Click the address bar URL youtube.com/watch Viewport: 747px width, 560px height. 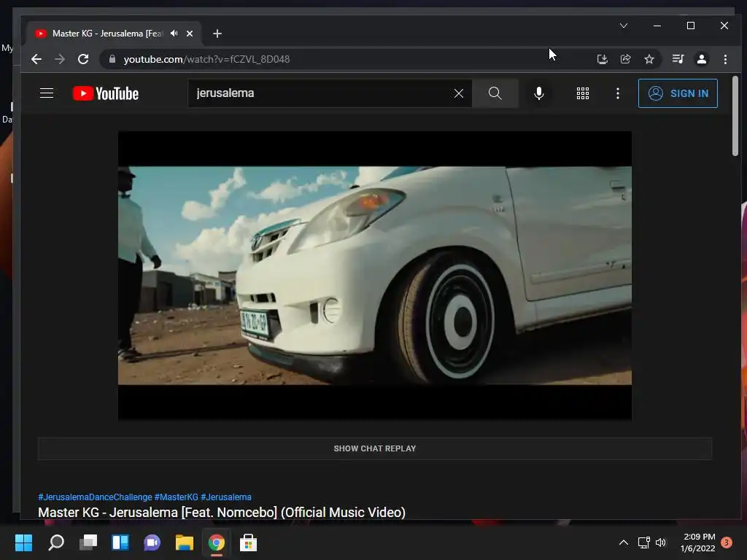pyautogui.click(x=206, y=59)
